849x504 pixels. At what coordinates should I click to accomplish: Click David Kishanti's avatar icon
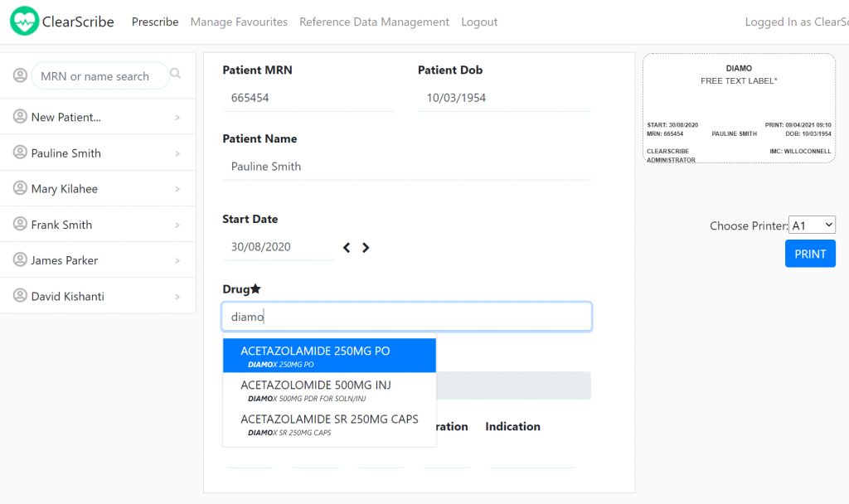tap(20, 296)
